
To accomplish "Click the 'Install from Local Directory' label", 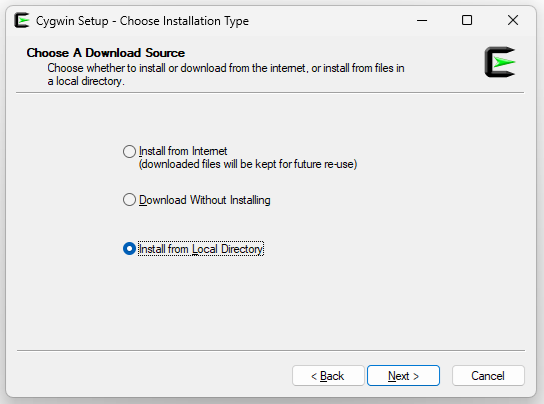I will pyautogui.click(x=201, y=249).
